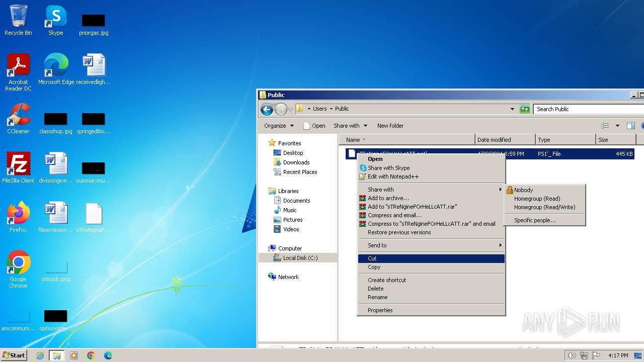Open the recent pages dropdown arrow
644x362 pixels.
pyautogui.click(x=290, y=109)
